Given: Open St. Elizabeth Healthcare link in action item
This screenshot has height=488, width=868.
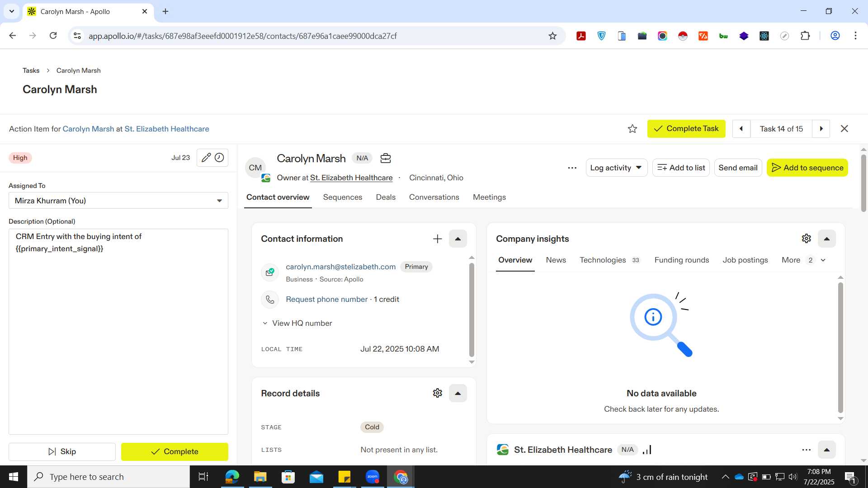Looking at the screenshot, I should (167, 129).
